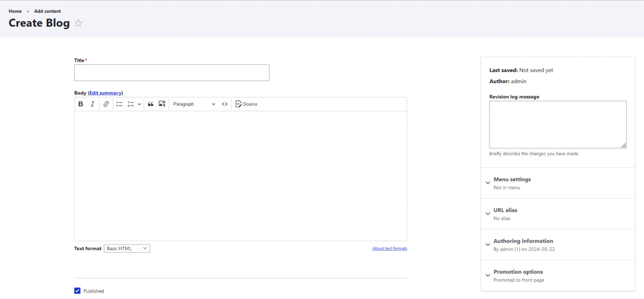Screen dimensions: 644x299
Task: Open Add content breadcrumb link
Action: (x=48, y=11)
